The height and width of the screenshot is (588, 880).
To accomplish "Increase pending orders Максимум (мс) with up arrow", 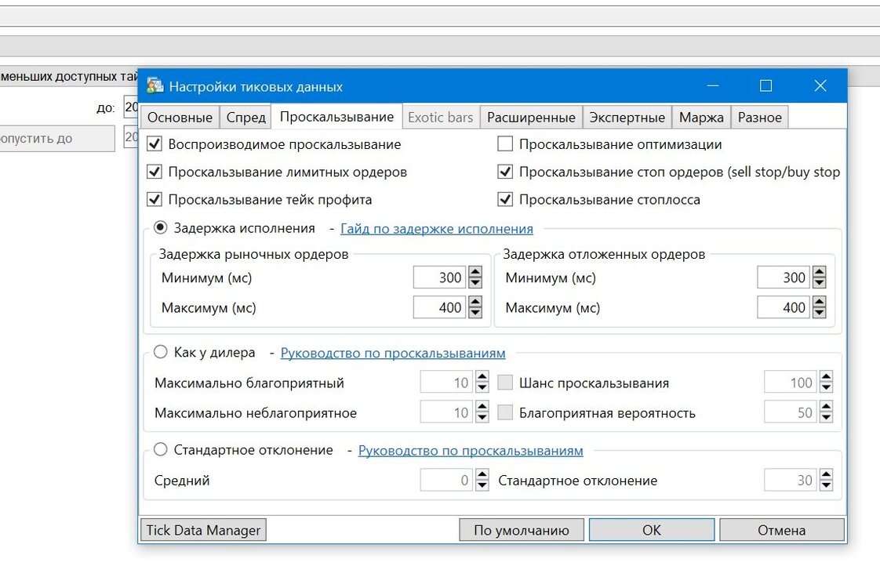I will 820,302.
